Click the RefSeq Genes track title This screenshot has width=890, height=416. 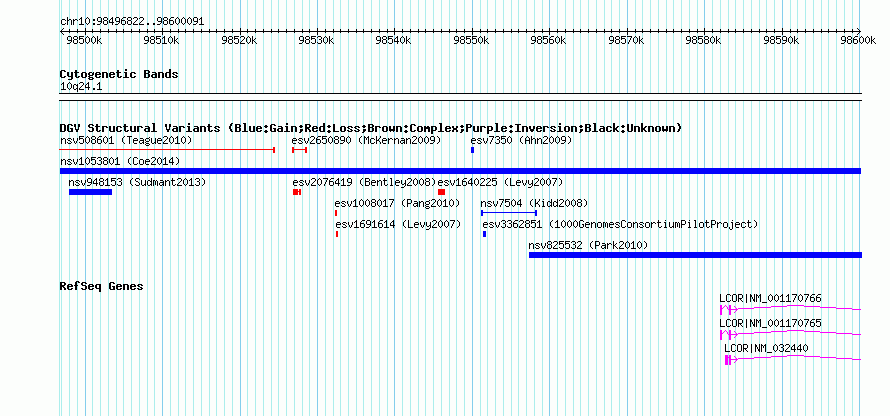[x=102, y=286]
